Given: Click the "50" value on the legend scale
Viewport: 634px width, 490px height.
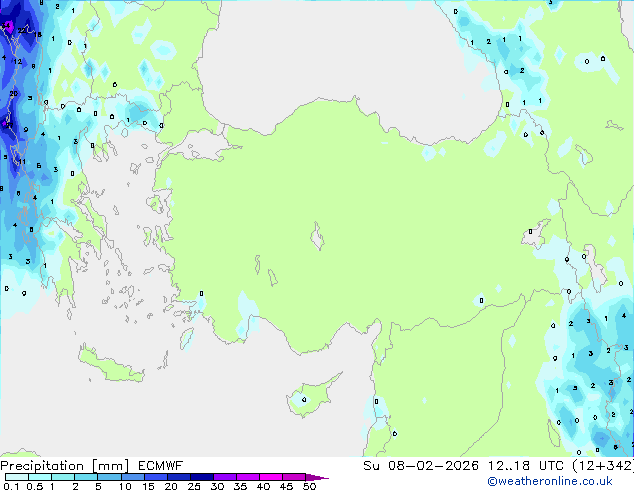Looking at the screenshot, I should click(x=310, y=487).
